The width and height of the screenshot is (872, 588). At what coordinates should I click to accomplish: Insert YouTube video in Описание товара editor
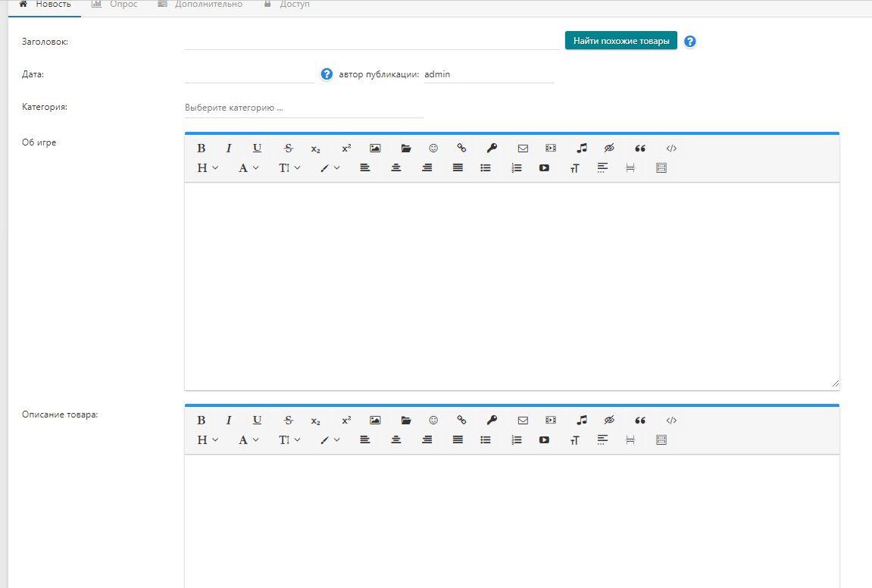pyautogui.click(x=545, y=440)
